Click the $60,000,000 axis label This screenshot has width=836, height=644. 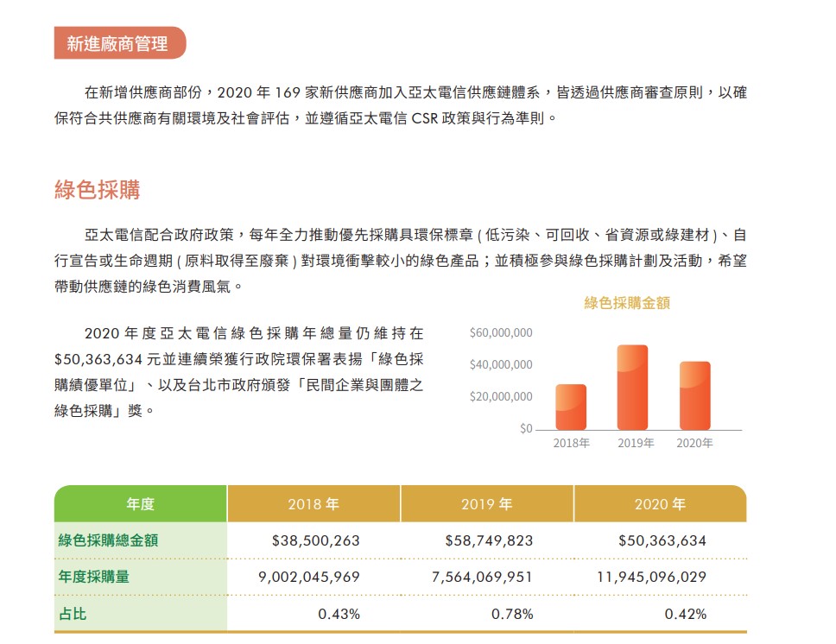(501, 332)
